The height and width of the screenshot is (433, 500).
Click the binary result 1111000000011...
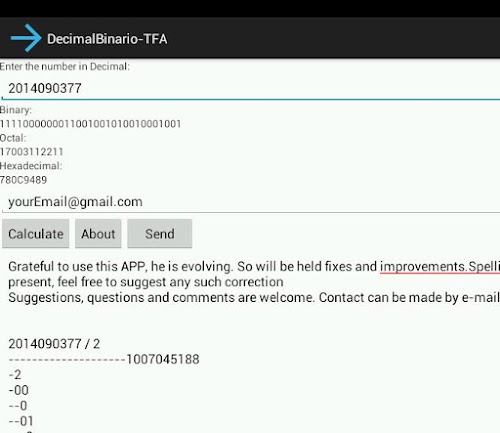pyautogui.click(x=90, y=124)
